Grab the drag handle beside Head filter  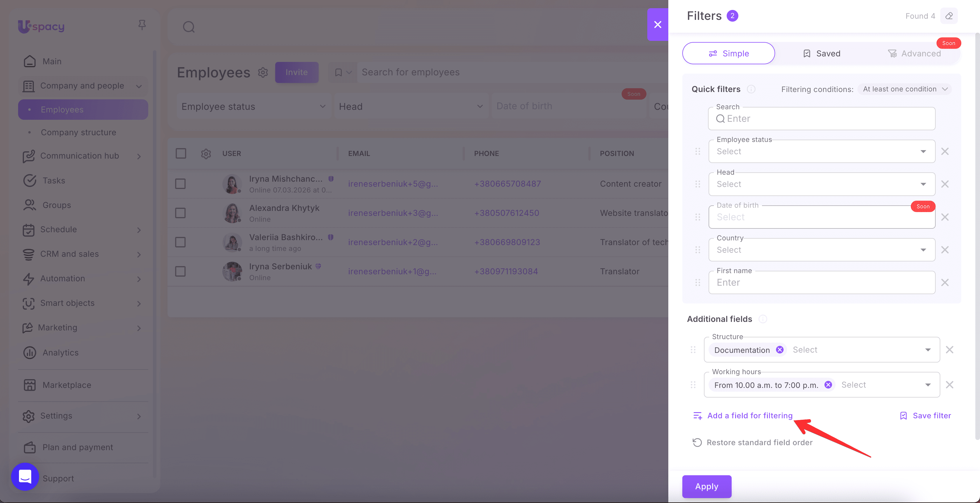(x=697, y=184)
